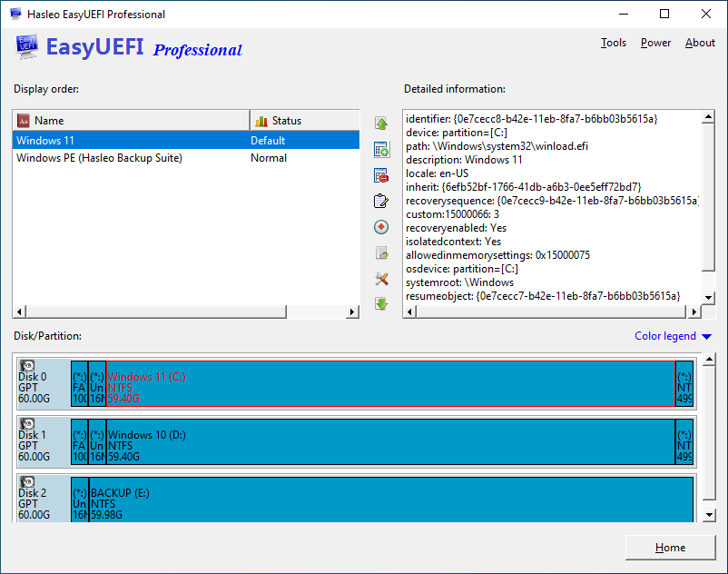Click the 'description: Windows 11' line

pyautogui.click(x=464, y=160)
